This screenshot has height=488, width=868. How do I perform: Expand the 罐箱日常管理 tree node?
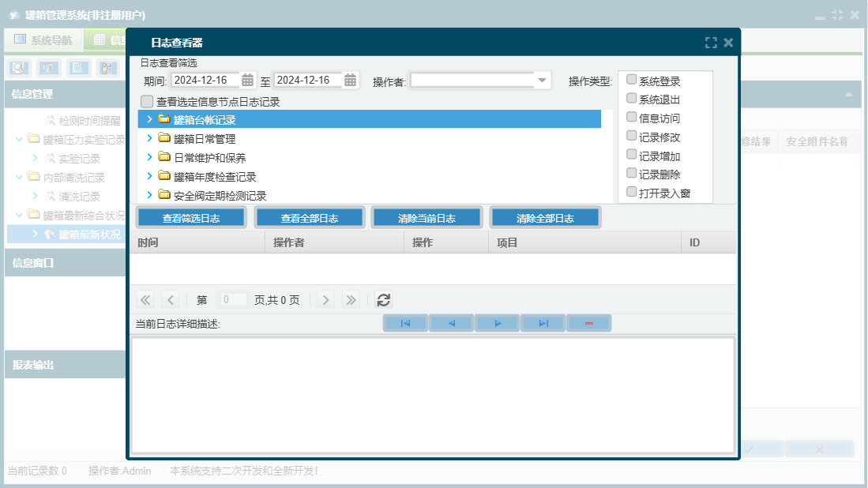pos(149,138)
